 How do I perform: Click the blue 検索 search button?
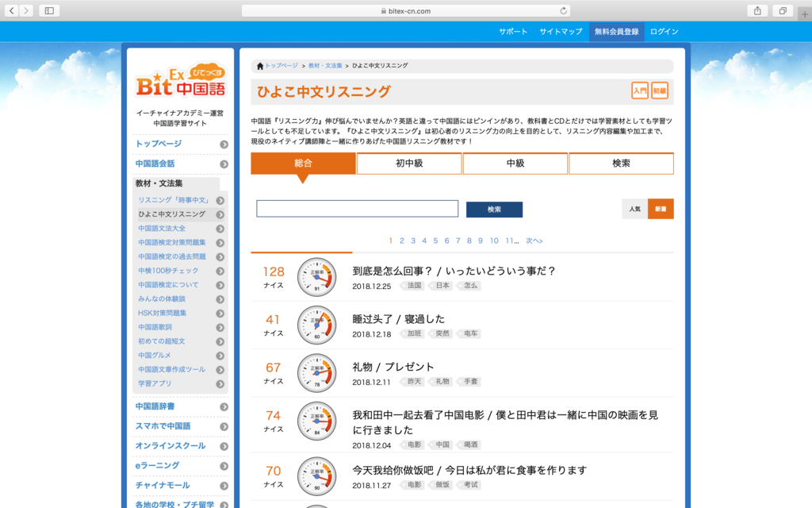(x=494, y=210)
